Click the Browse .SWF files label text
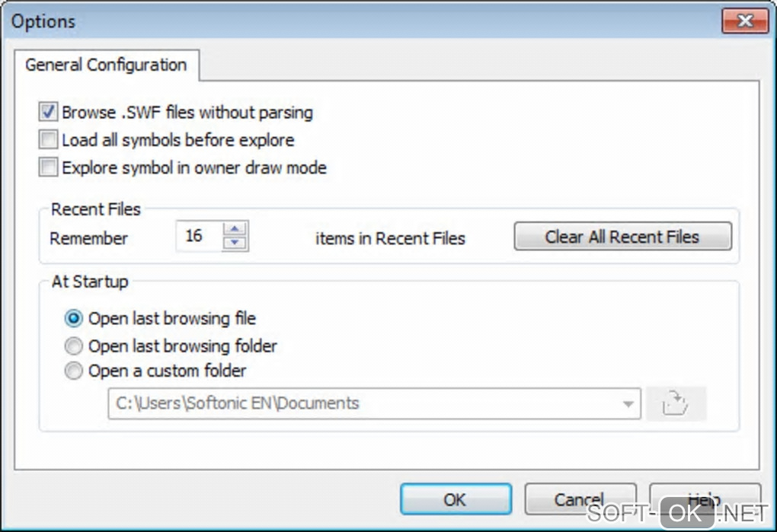 (x=187, y=113)
